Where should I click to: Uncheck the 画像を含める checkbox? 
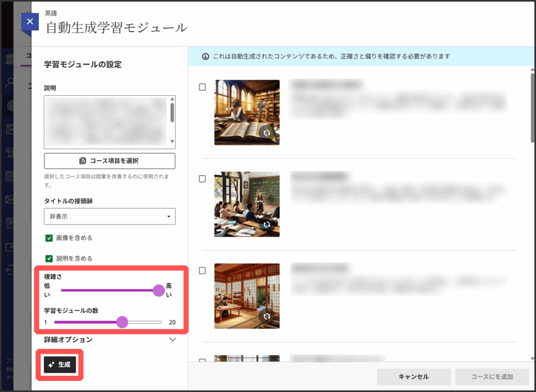click(x=49, y=238)
